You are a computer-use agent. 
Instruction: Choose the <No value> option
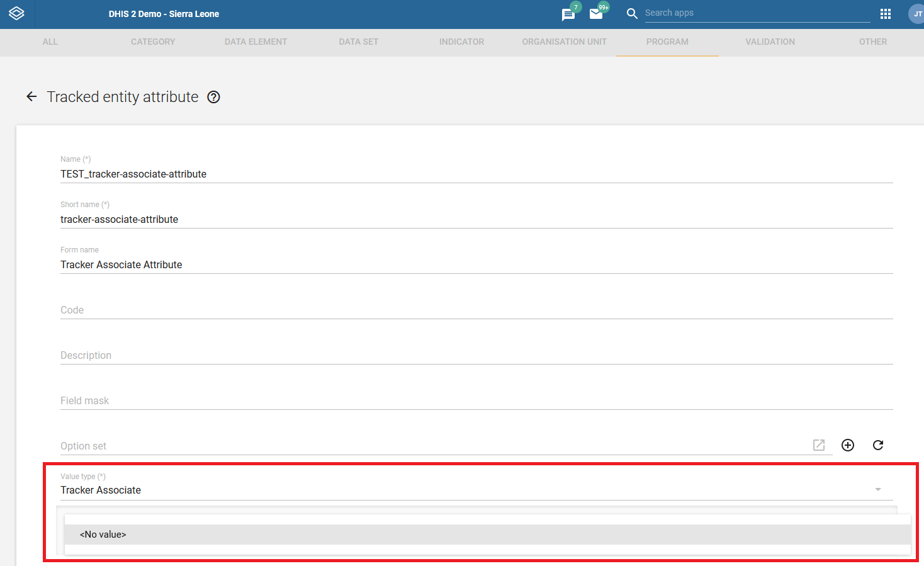coord(488,535)
